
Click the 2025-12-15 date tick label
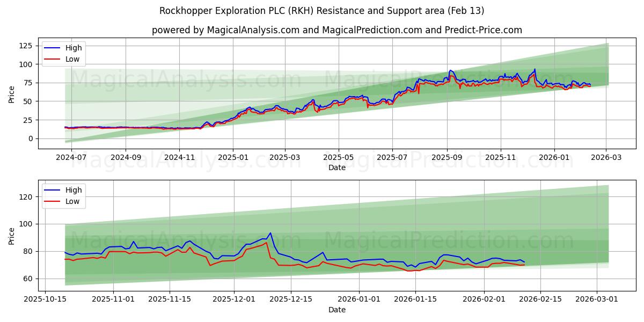pos(290,299)
